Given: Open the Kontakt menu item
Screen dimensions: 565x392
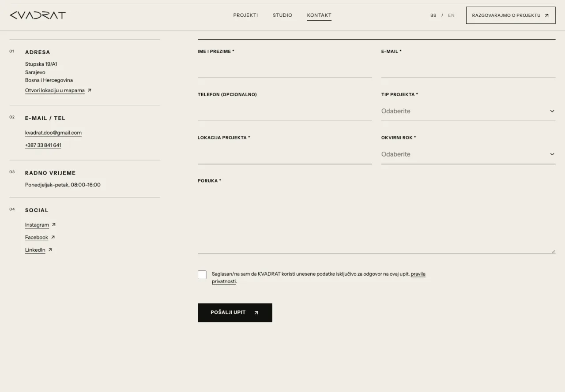Looking at the screenshot, I should tap(319, 15).
